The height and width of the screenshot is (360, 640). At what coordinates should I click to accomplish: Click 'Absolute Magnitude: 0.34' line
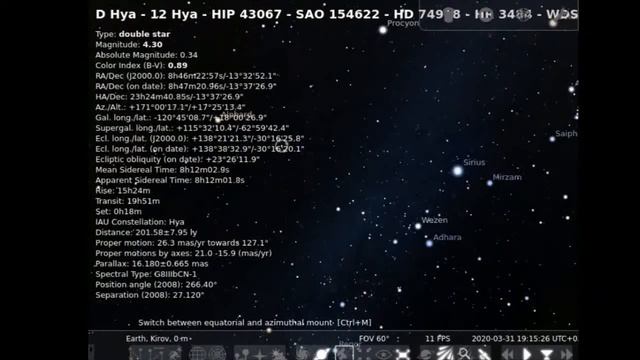147,55
